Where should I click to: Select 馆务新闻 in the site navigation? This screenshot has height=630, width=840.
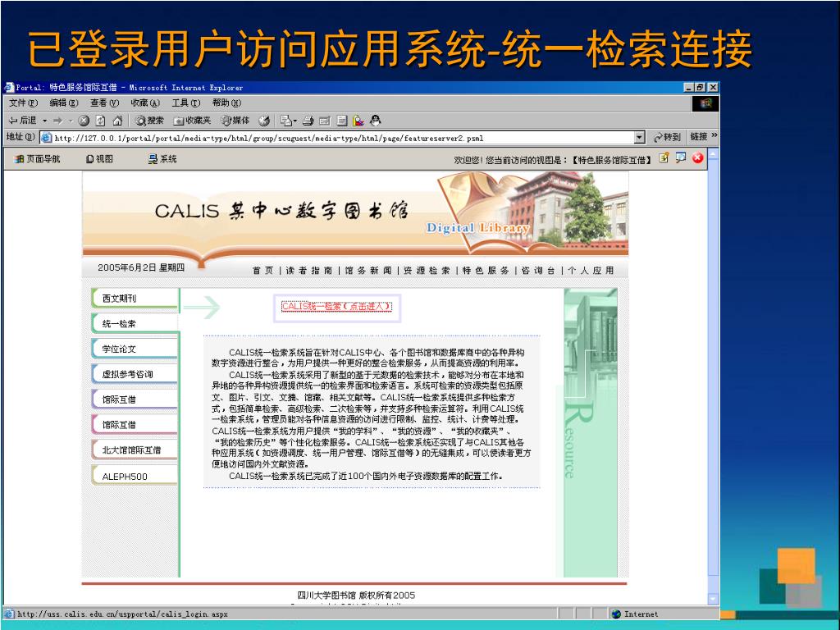point(368,271)
